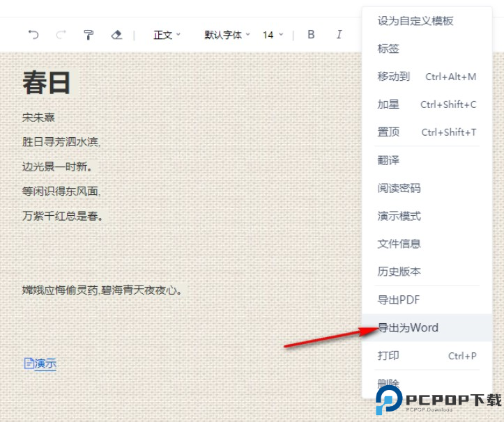Select the 标签 menu entry

coord(427,49)
